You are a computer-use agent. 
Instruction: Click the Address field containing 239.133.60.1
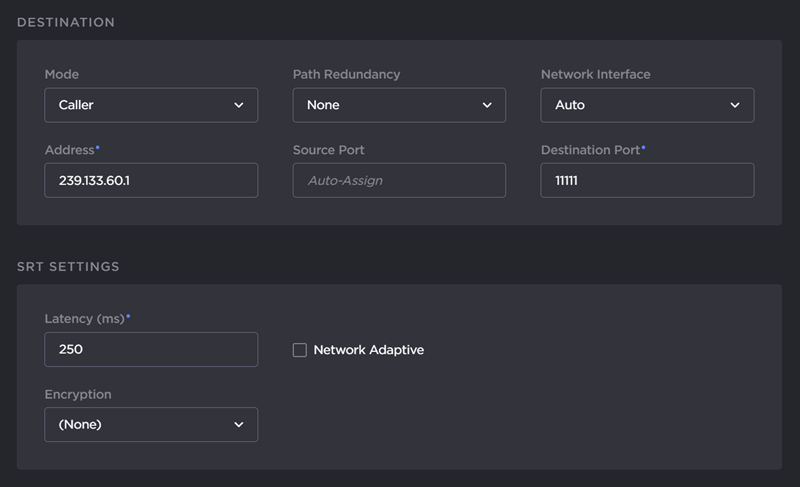pos(151,181)
